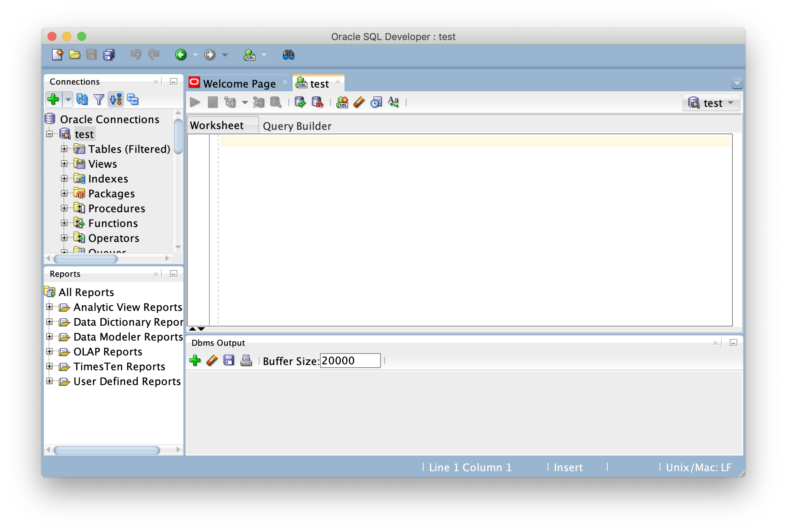Apply filter in Connections panel
Screen dimensions: 787x532
pos(99,99)
